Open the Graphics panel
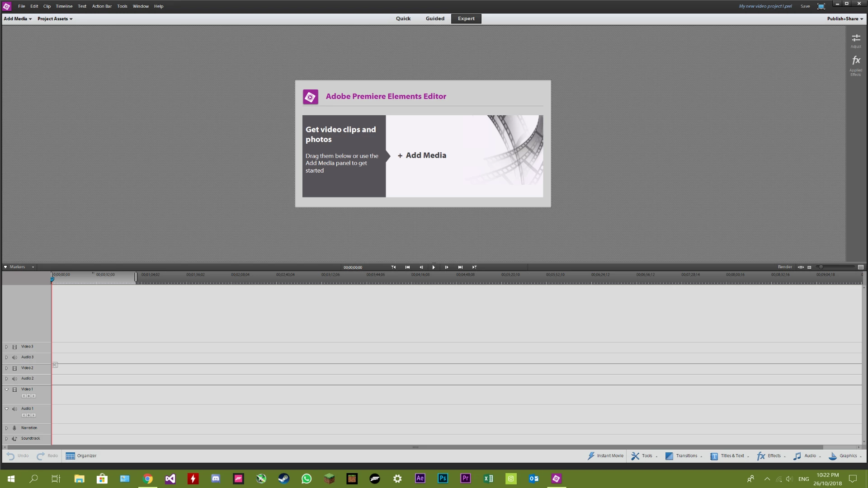Image resolution: width=868 pixels, height=488 pixels. click(x=844, y=456)
